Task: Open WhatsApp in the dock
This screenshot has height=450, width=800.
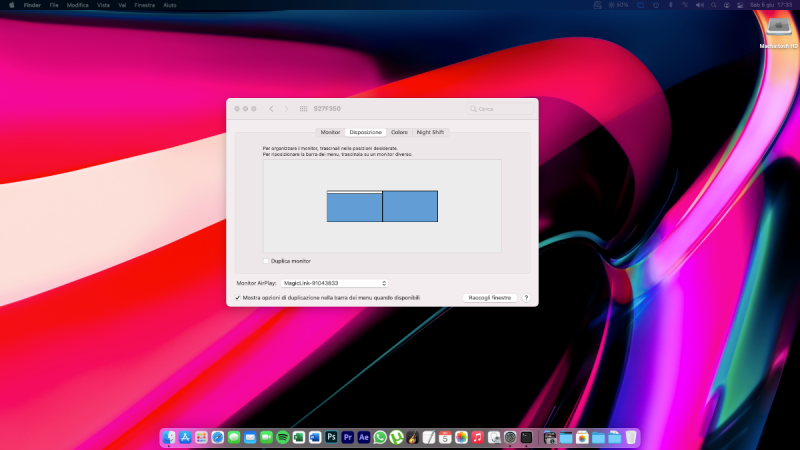Action: [x=380, y=438]
